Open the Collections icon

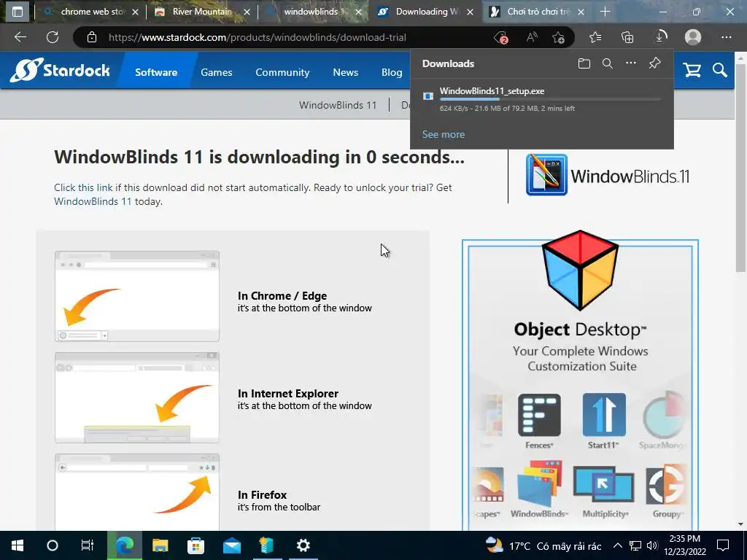coord(627,37)
